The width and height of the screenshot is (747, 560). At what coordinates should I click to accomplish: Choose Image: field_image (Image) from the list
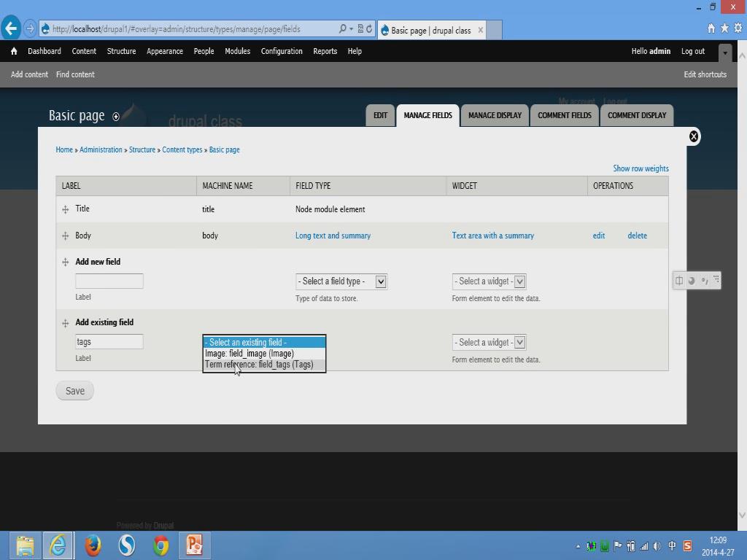pyautogui.click(x=264, y=354)
